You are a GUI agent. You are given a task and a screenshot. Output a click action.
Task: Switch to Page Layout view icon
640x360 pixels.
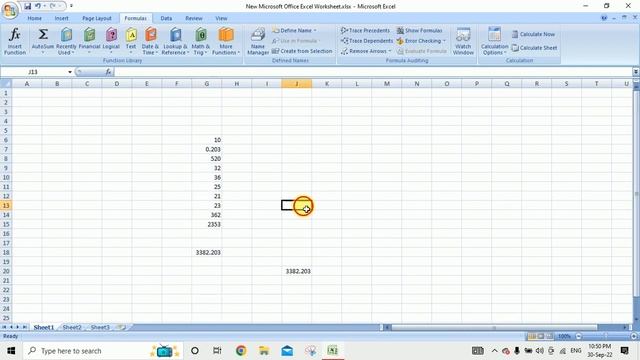coord(541,336)
